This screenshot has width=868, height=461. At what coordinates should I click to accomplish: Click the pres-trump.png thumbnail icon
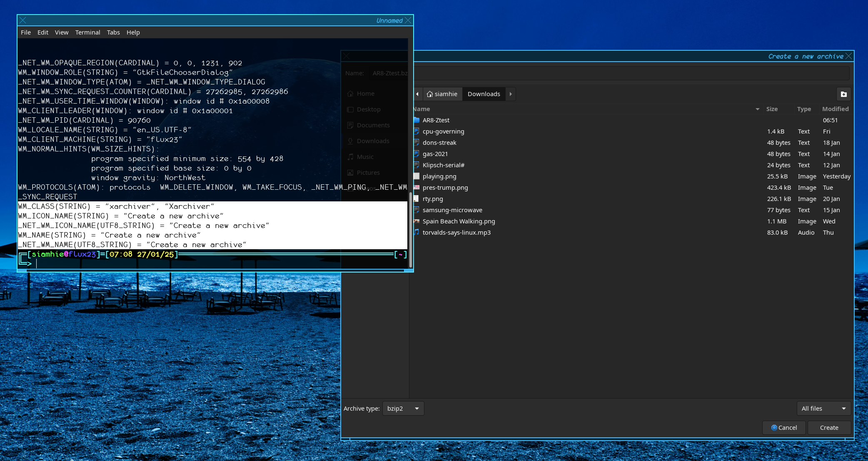point(417,188)
